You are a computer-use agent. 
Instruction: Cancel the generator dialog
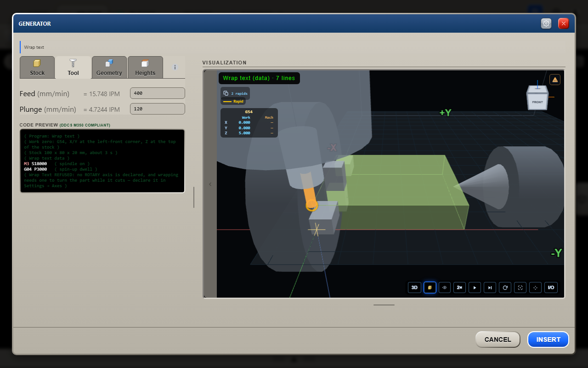[x=498, y=339]
